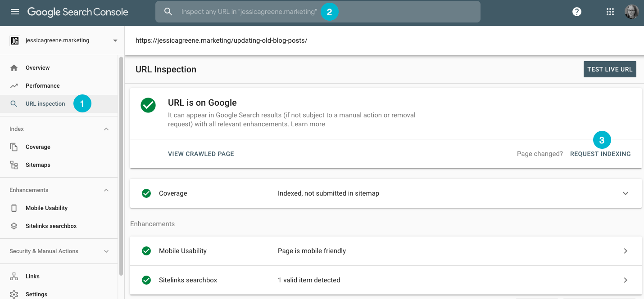Click the green check beside URL is on Google
The image size is (644, 299).
148,106
